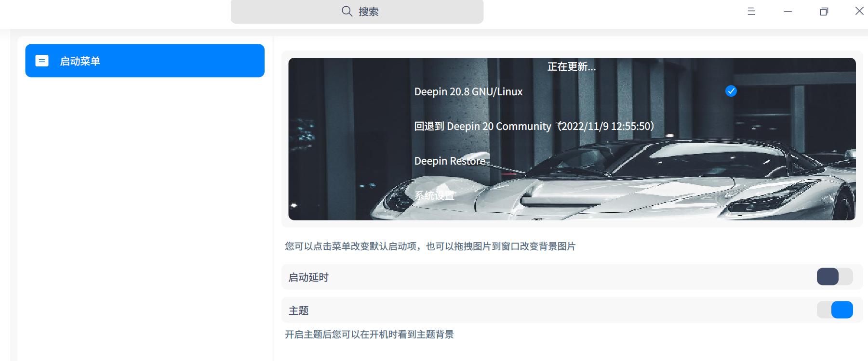Click the hint starting 您可以点击菜单
Image resolution: width=868 pixels, height=361 pixels.
[430, 246]
